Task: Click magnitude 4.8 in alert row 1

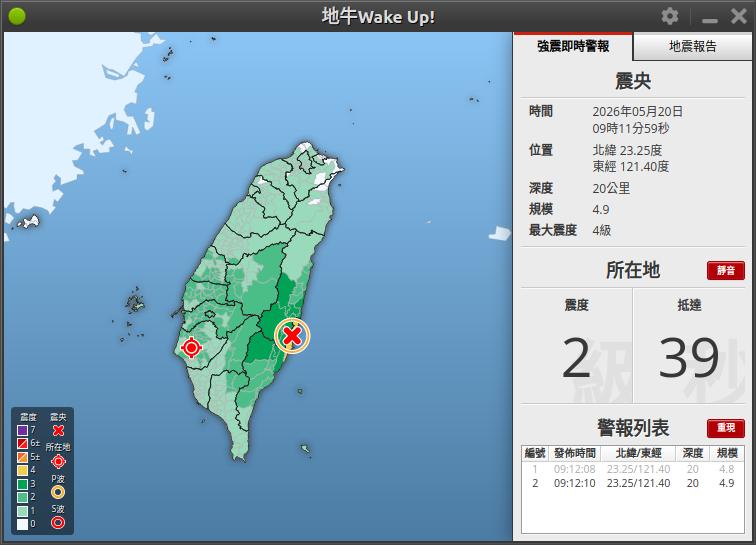Action: 727,469
